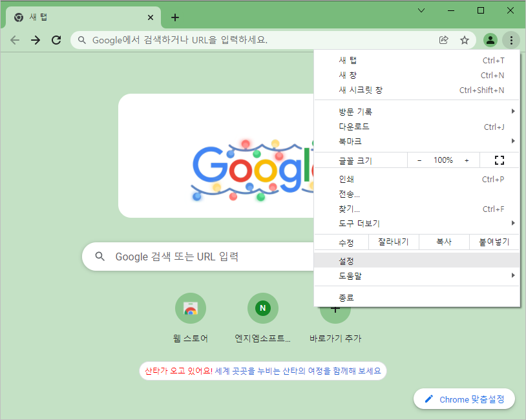Open a new tab with the plus button

pos(175,17)
